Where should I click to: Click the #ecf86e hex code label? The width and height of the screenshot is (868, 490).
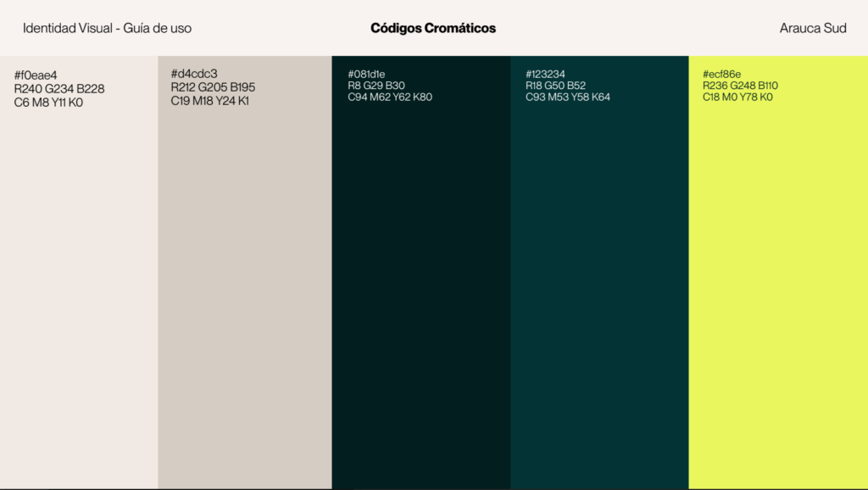click(x=721, y=75)
